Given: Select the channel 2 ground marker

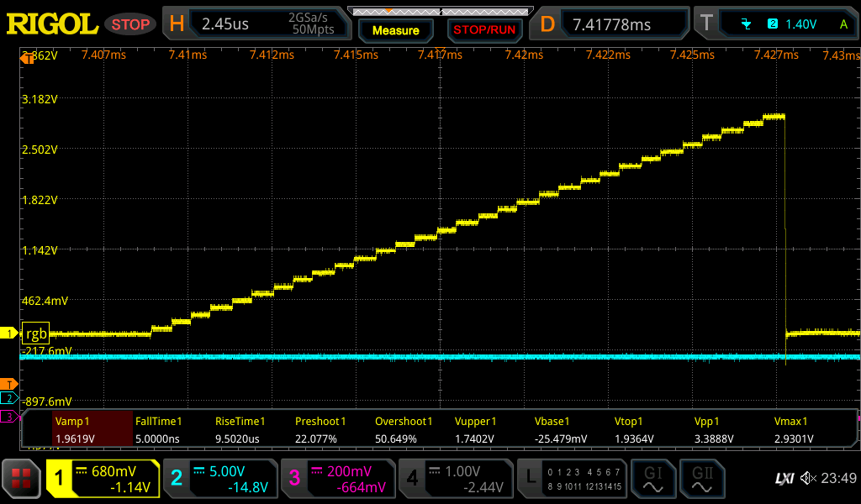Looking at the screenshot, I should click(x=8, y=399).
